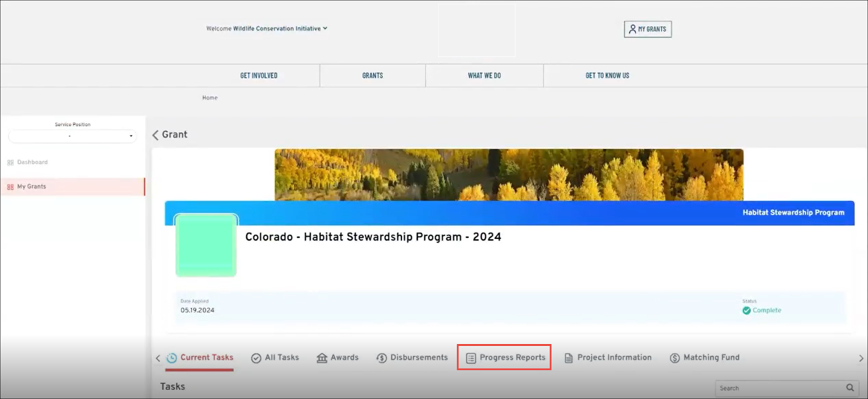The image size is (868, 399).
Task: Click the MY GRANTS button
Action: pos(647,29)
